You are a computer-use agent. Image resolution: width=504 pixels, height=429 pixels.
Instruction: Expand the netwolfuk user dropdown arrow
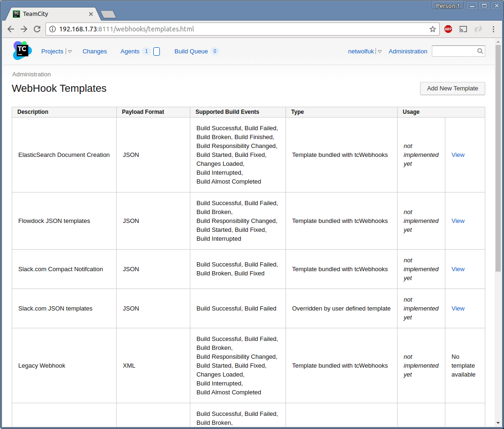(380, 52)
